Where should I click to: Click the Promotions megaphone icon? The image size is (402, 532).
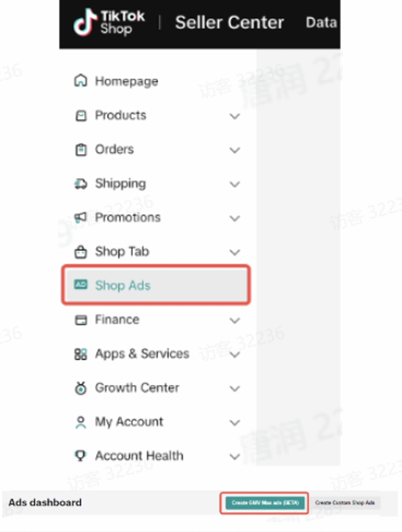(x=81, y=218)
